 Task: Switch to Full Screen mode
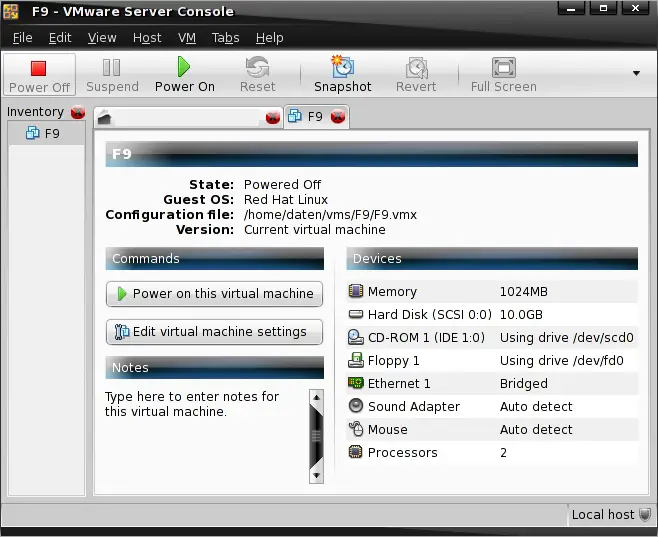pos(504,75)
